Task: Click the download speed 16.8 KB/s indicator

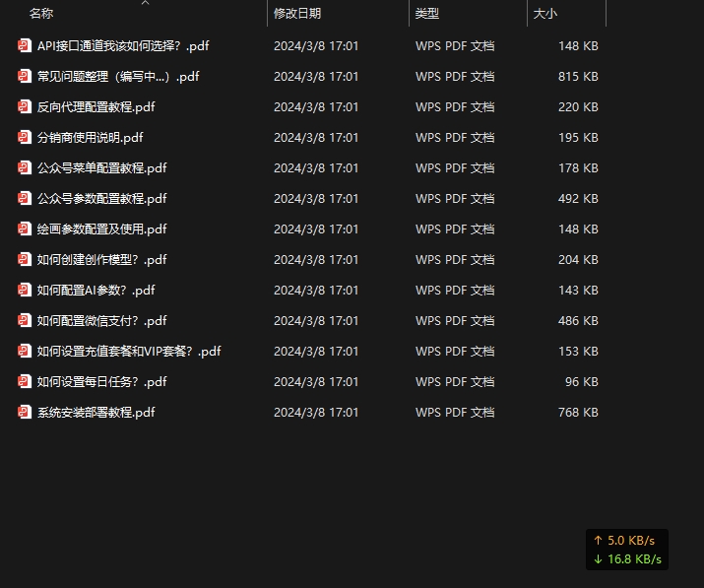Action: point(627,559)
